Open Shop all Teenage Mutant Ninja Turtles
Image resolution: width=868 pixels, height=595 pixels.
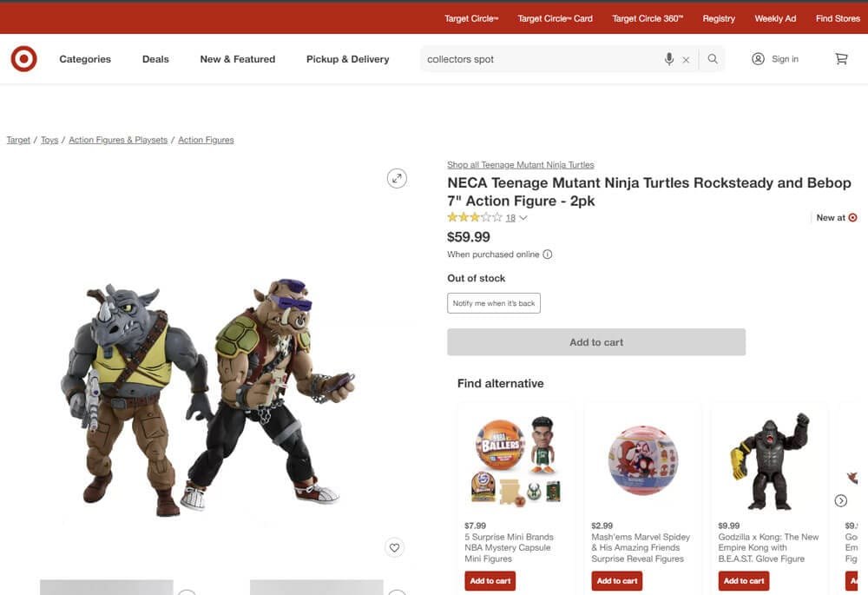[x=519, y=164]
